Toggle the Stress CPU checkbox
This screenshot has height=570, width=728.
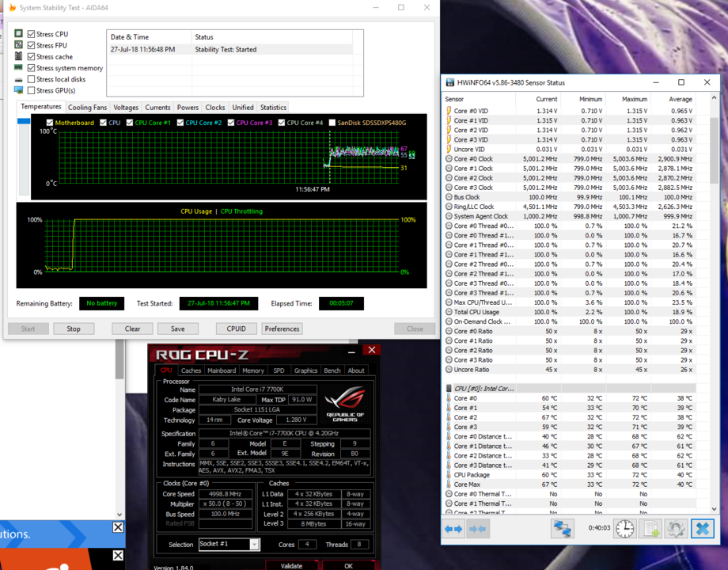[32, 34]
